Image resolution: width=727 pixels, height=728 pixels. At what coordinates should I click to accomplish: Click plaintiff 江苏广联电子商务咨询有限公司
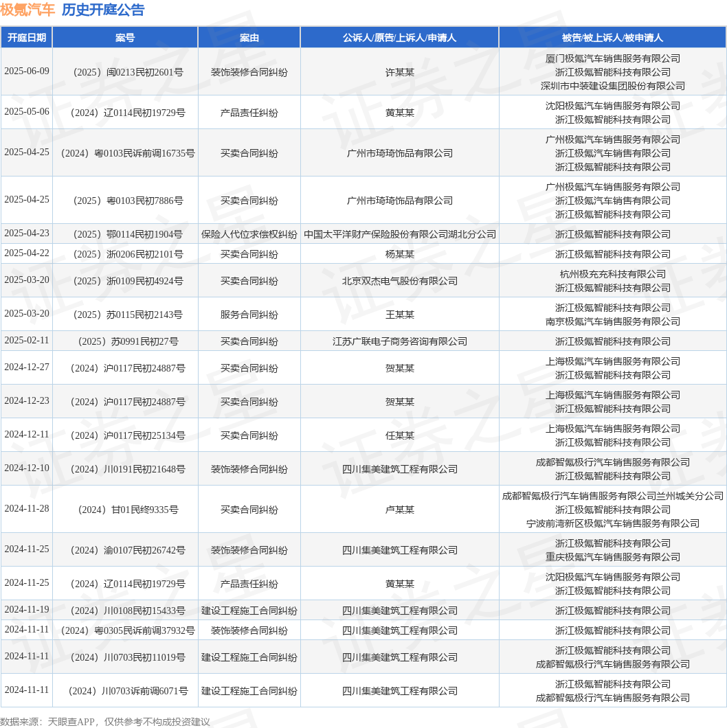pos(399,342)
